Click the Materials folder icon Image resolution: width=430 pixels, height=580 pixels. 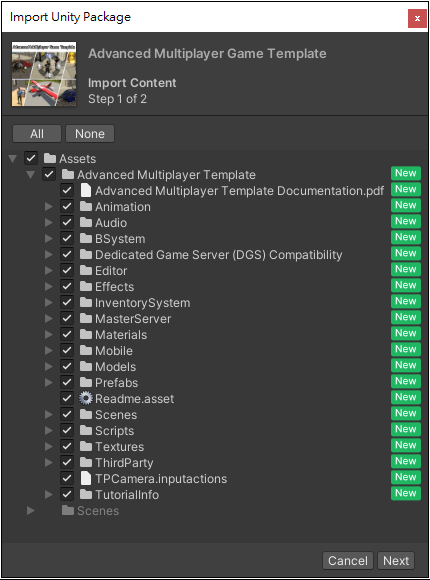click(x=86, y=334)
